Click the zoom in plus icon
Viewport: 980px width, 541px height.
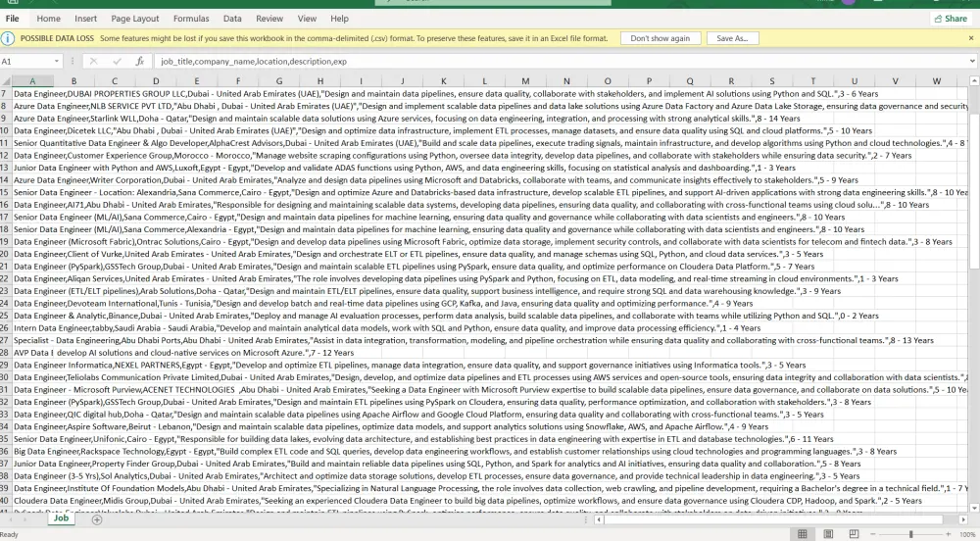pyautogui.click(x=949, y=534)
